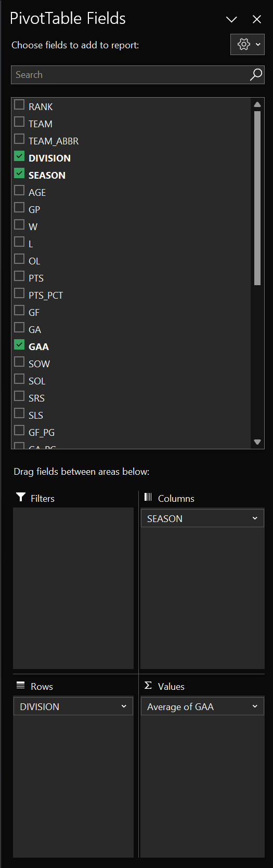Click the Values sigma icon
Screen dimensions: 273x868
tap(148, 685)
